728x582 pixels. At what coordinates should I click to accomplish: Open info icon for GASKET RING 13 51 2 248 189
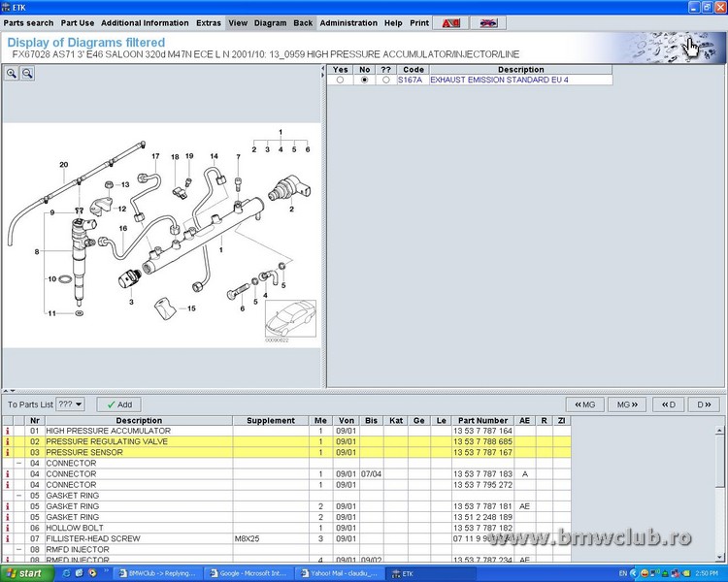click(8, 517)
